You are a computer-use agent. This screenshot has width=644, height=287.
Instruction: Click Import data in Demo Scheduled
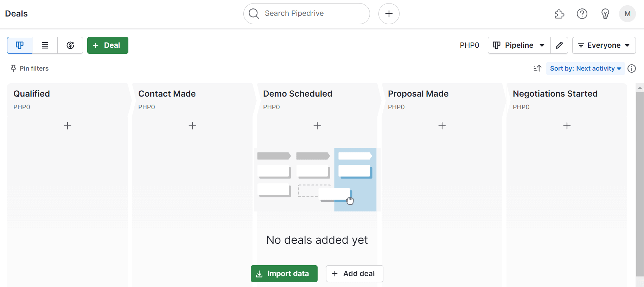(284, 274)
